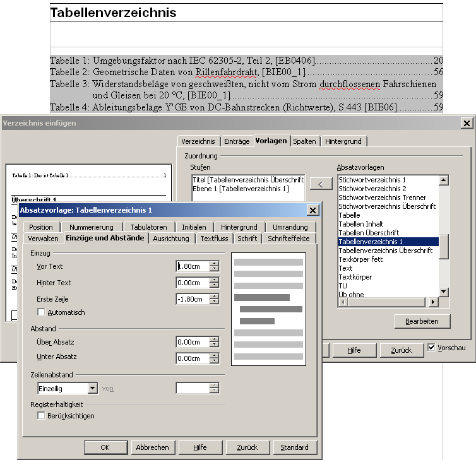Enable the Automatisch indent checkbox
The height and width of the screenshot is (460, 476).
(x=42, y=312)
